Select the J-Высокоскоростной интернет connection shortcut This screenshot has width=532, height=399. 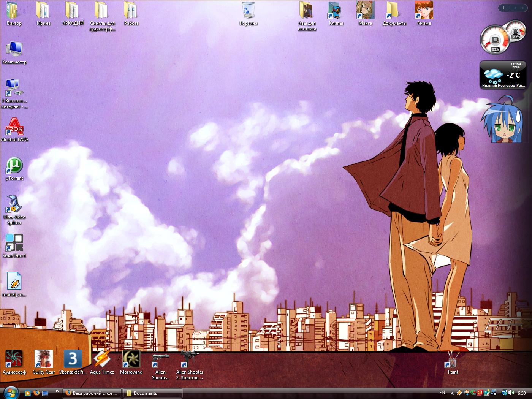[x=14, y=93]
